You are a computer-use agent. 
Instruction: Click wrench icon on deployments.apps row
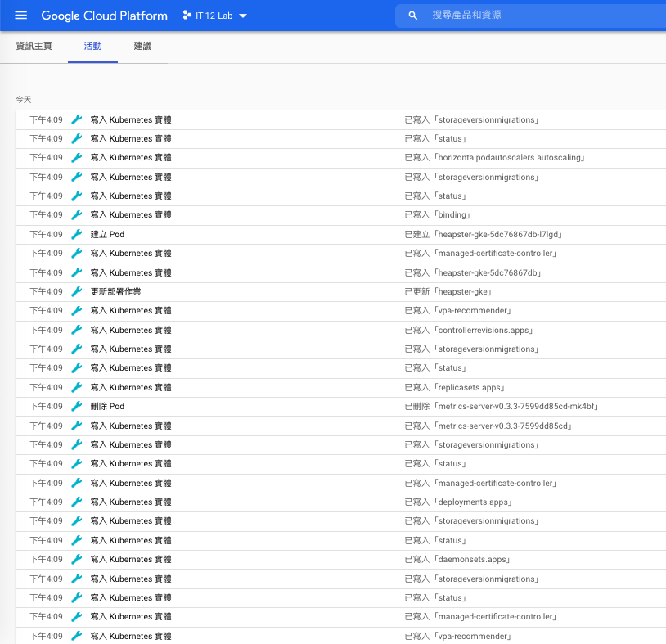[77, 502]
